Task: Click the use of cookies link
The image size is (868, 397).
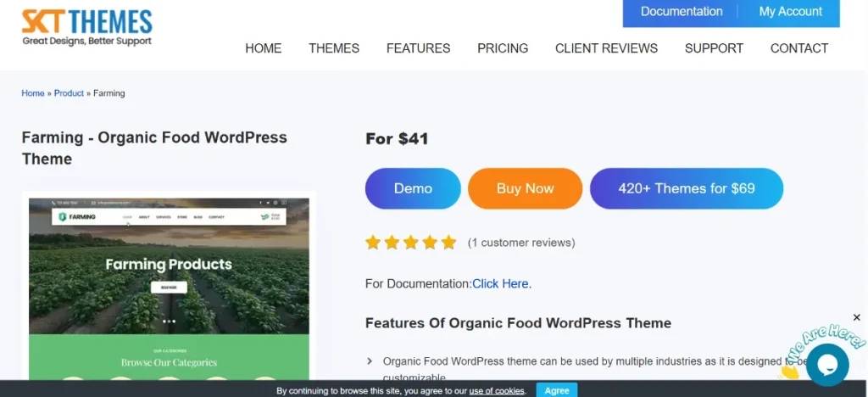Action: 497,391
